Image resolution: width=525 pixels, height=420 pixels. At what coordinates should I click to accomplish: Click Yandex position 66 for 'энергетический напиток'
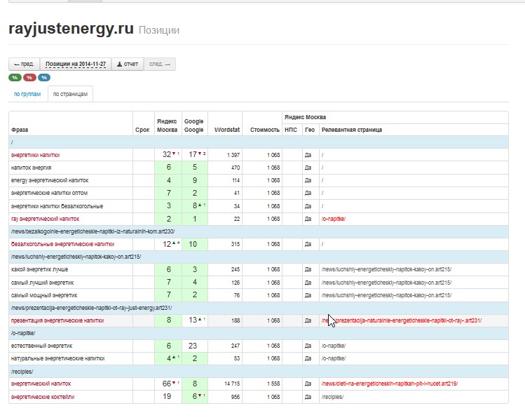(167, 384)
